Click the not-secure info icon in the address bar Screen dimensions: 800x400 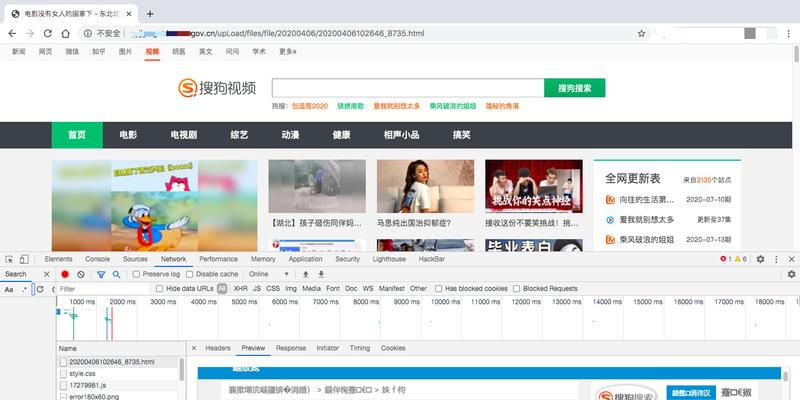[88, 34]
